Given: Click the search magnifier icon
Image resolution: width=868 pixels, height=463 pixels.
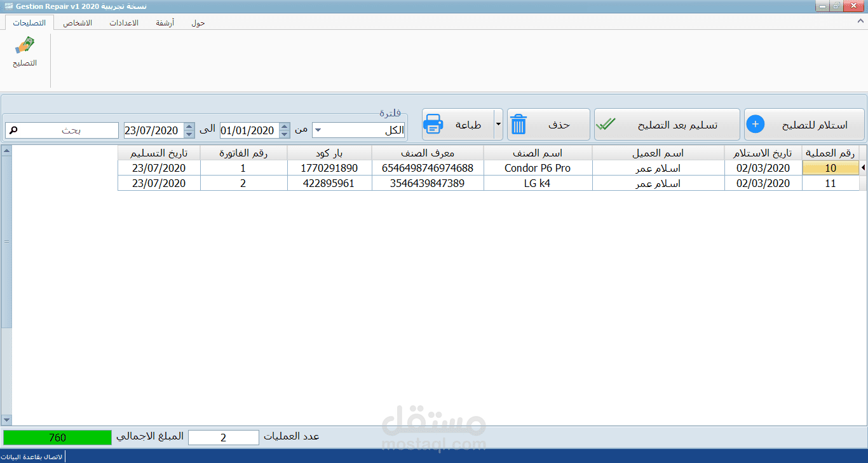Looking at the screenshot, I should coord(13,130).
